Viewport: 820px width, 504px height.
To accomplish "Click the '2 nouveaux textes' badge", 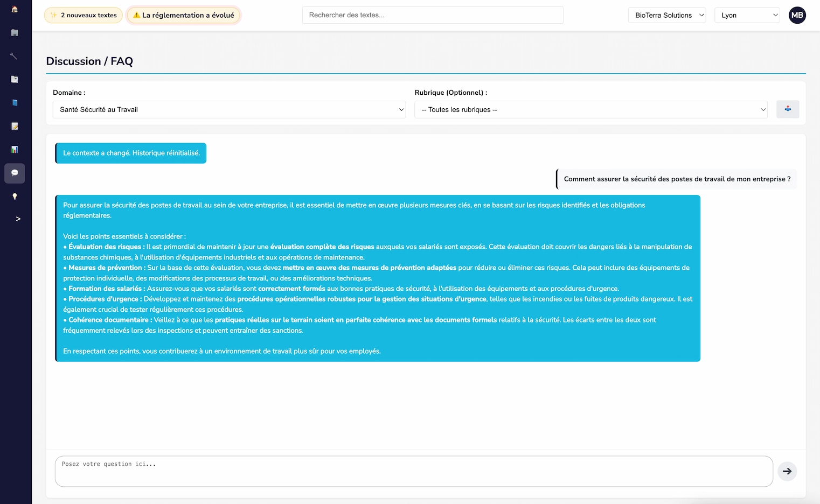I will [x=84, y=15].
